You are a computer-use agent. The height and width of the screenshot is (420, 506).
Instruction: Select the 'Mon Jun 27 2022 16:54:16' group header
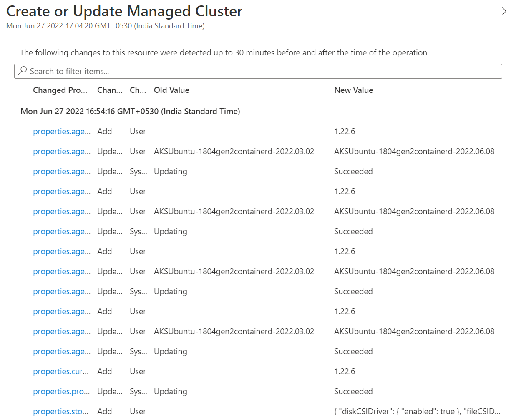pyautogui.click(x=130, y=111)
